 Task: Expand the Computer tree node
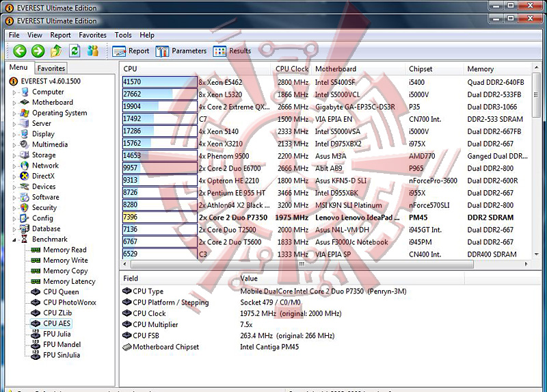[14, 92]
